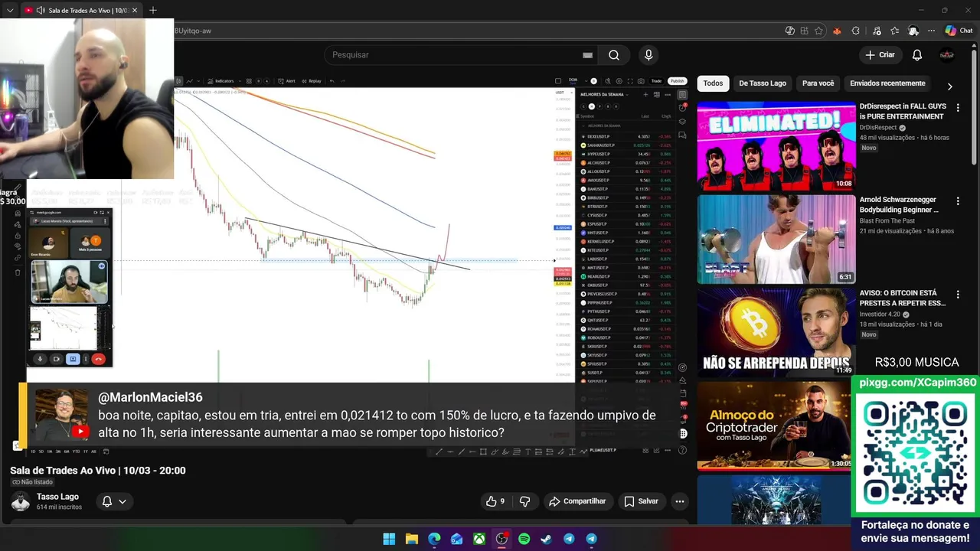The height and width of the screenshot is (551, 980).
Task: Select DEXEUSDT.P in the watchlist
Action: click(626, 136)
